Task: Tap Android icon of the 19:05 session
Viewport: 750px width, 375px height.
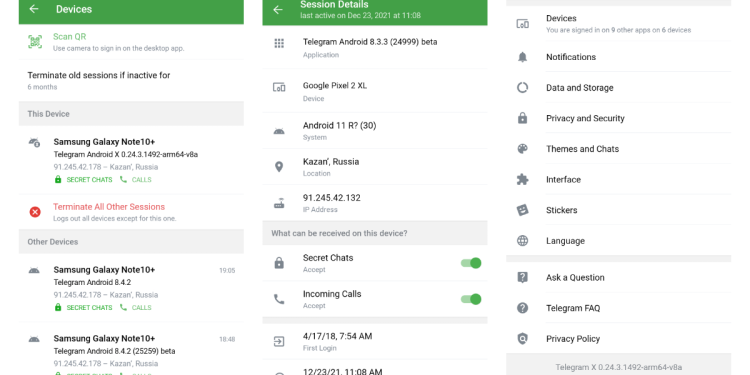Action: coord(34,270)
